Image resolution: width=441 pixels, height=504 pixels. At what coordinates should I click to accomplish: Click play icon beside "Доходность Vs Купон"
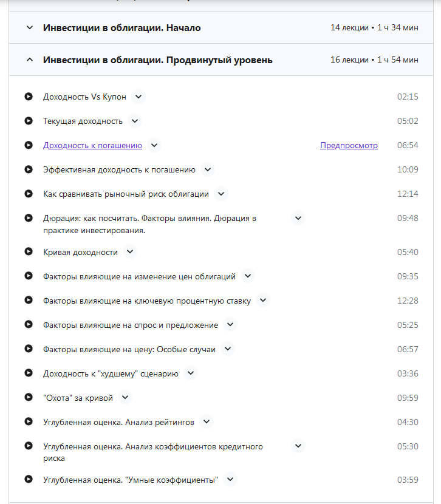[x=29, y=97]
